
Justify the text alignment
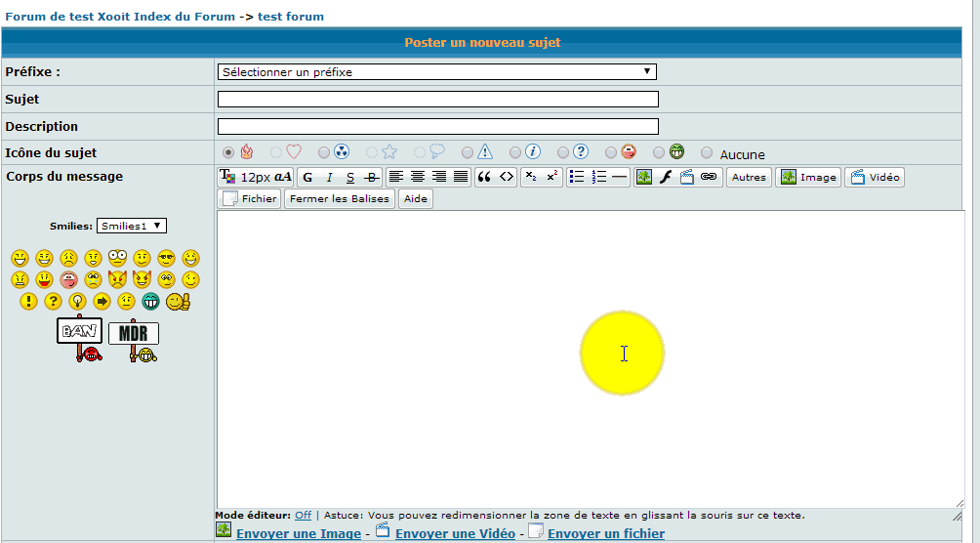coord(461,177)
